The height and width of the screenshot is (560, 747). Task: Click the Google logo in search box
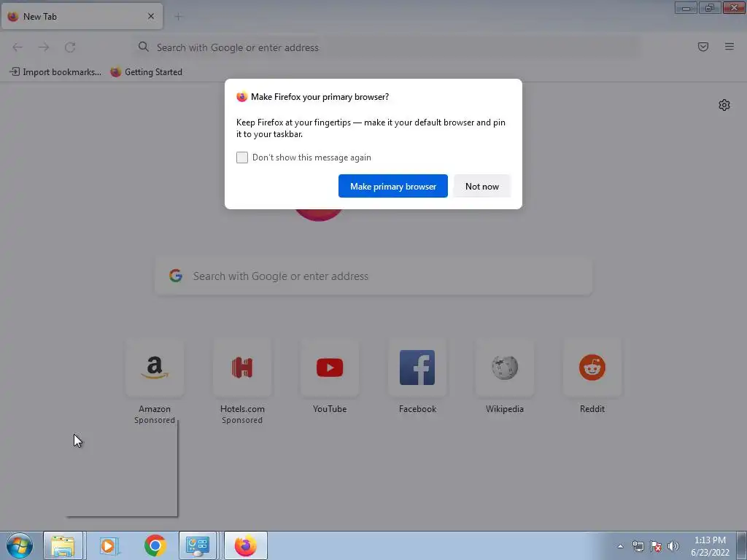pyautogui.click(x=176, y=276)
